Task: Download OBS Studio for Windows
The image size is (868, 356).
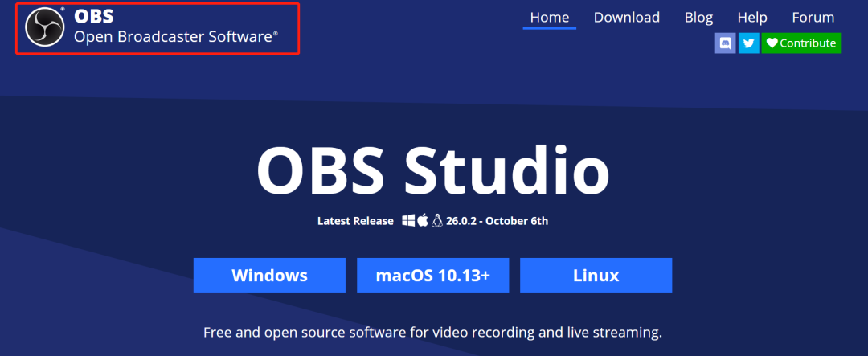Action: (x=269, y=275)
